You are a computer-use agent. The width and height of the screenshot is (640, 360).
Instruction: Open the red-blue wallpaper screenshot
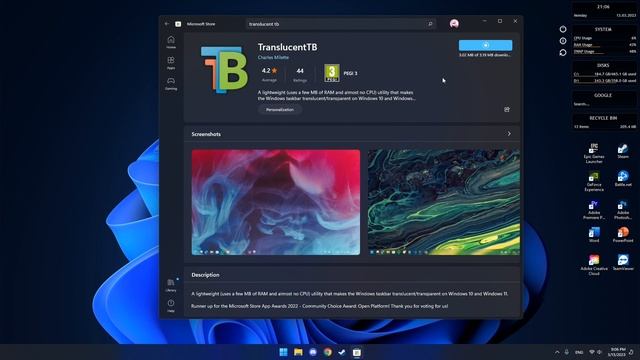(x=276, y=202)
